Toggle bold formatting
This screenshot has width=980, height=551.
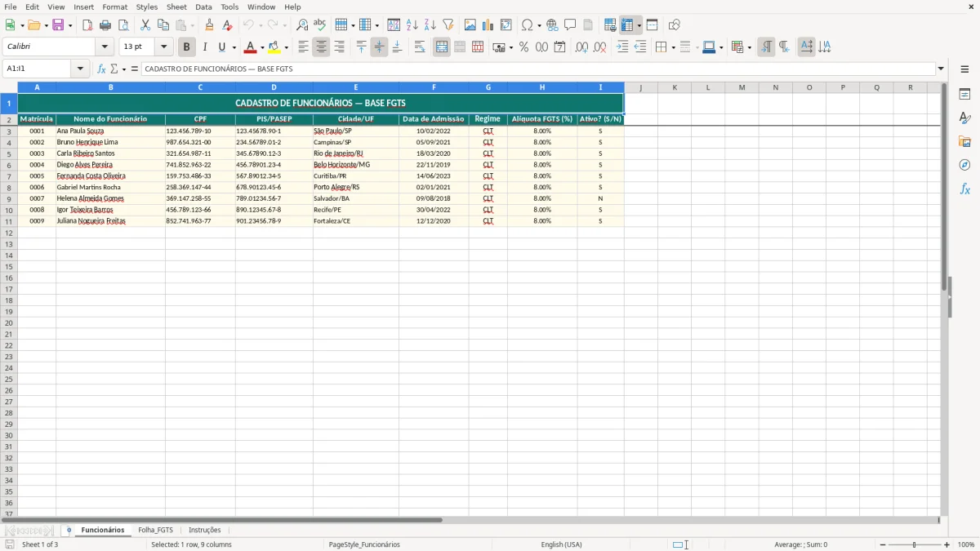(x=186, y=47)
